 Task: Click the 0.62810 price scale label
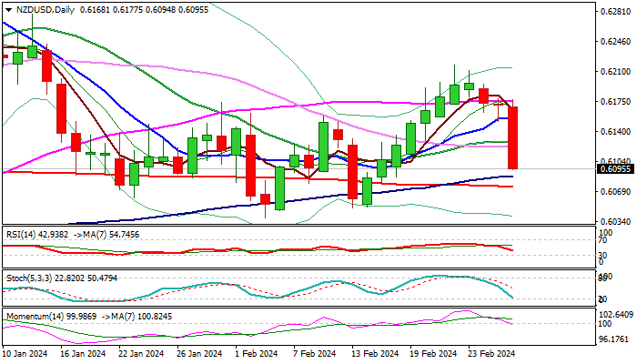pyautogui.click(x=615, y=11)
